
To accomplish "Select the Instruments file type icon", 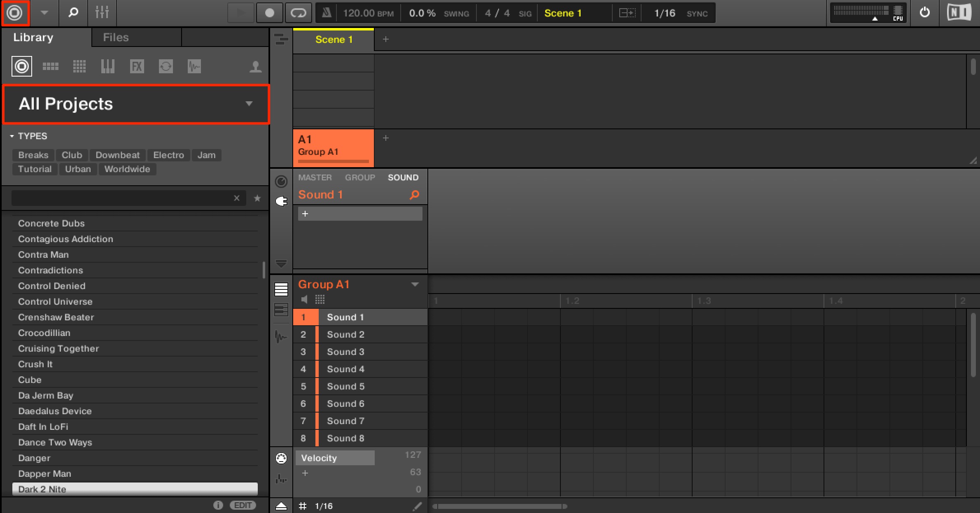I will [x=108, y=66].
